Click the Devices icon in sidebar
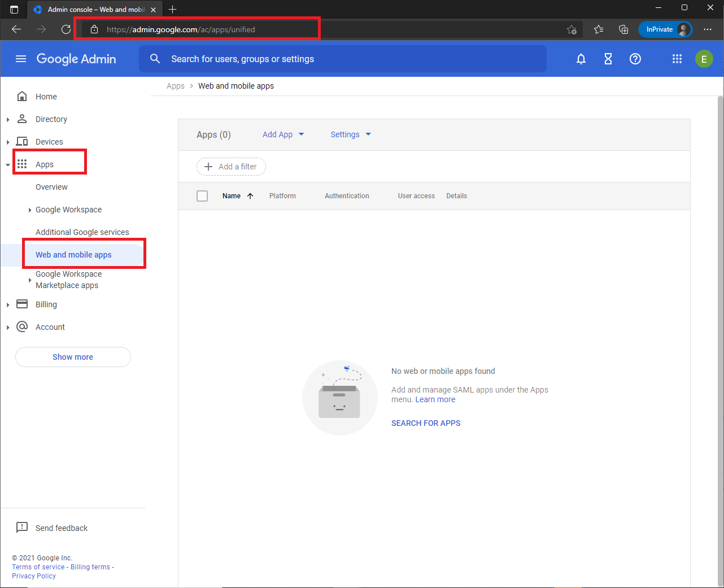The height and width of the screenshot is (588, 724). pyautogui.click(x=22, y=141)
